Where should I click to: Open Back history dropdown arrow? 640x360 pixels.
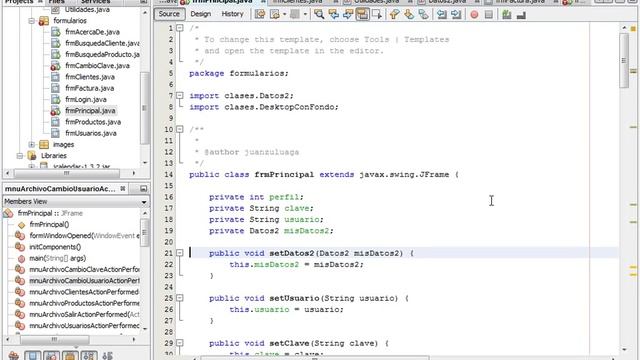pos(284,15)
